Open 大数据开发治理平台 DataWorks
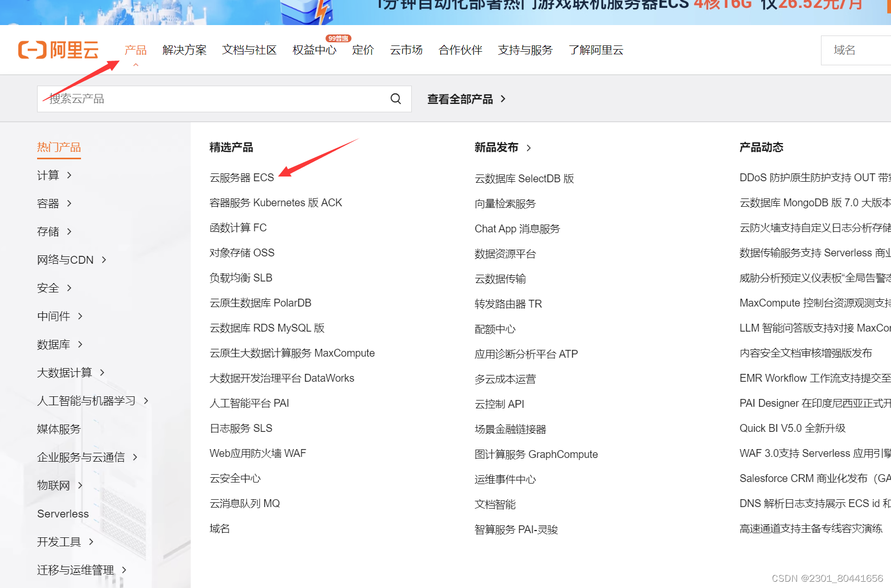 [x=282, y=378]
